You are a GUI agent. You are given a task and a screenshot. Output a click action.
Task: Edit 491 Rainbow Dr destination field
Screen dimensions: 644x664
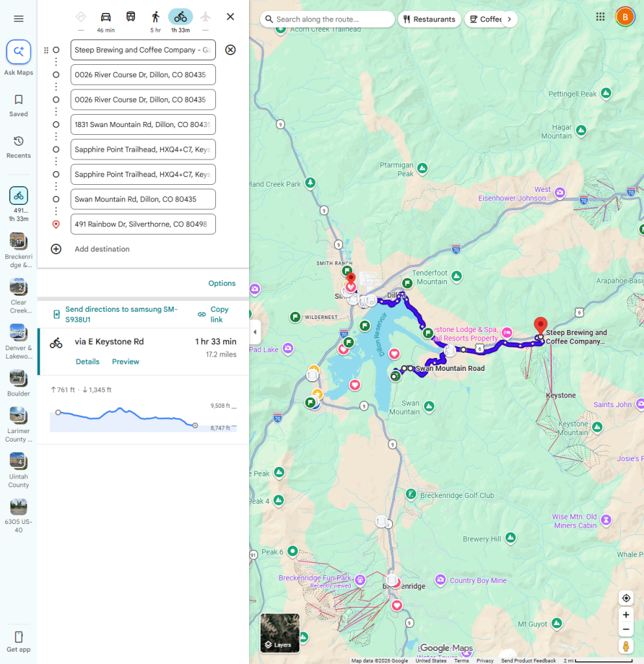(143, 224)
